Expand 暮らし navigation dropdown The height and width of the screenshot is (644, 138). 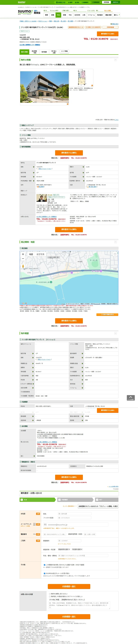pos(117,15)
